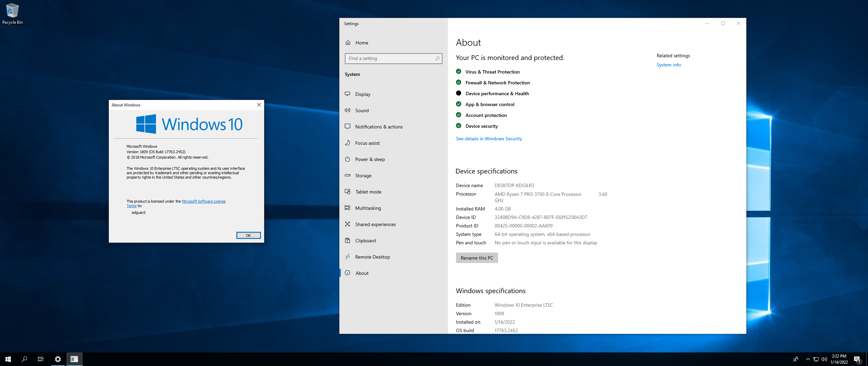
Task: Select Storage in the Settings menu
Action: (x=393, y=176)
